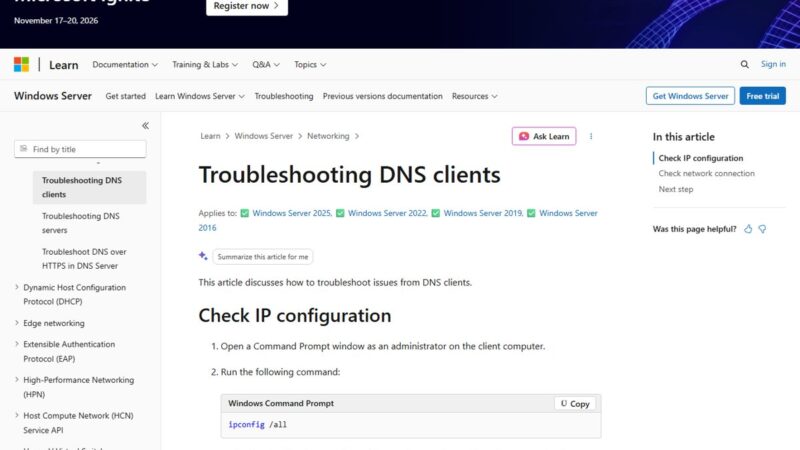
Task: Open Learn Windows Server dropdown
Action: coord(200,96)
